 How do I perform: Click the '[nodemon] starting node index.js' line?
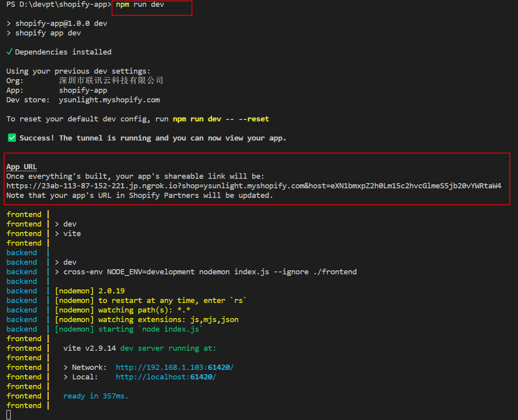coord(129,329)
